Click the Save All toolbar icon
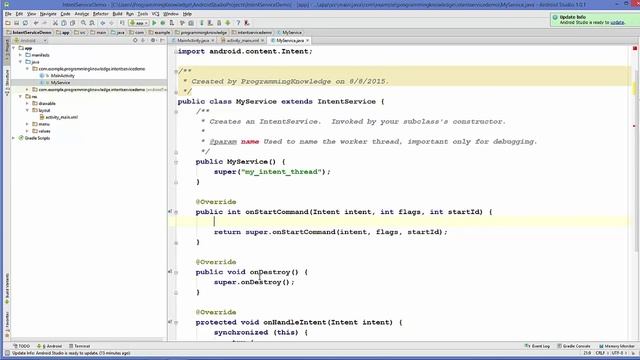This screenshot has width=640, height=360. [16, 23]
